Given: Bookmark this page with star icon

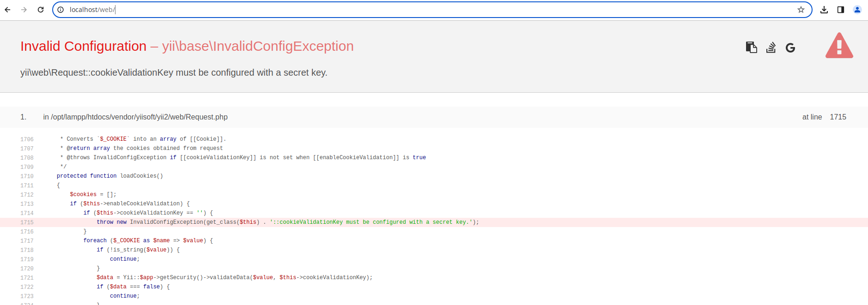Looking at the screenshot, I should point(801,10).
